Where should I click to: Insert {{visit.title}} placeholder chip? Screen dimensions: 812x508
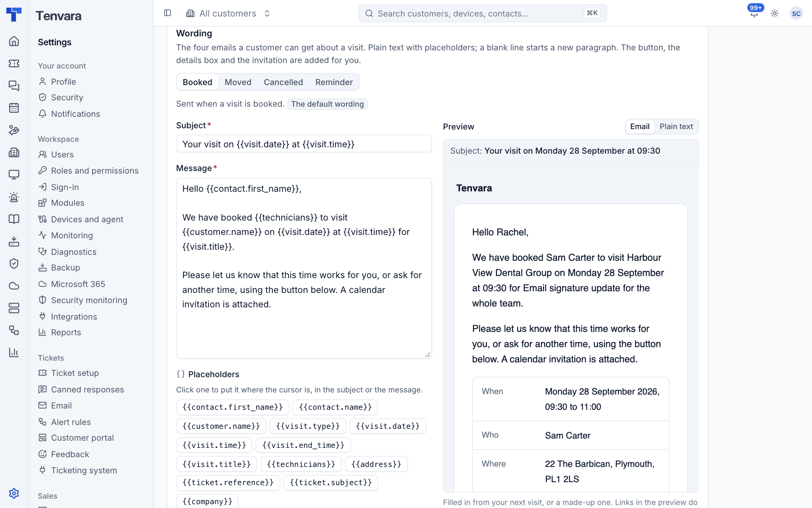pyautogui.click(x=217, y=464)
